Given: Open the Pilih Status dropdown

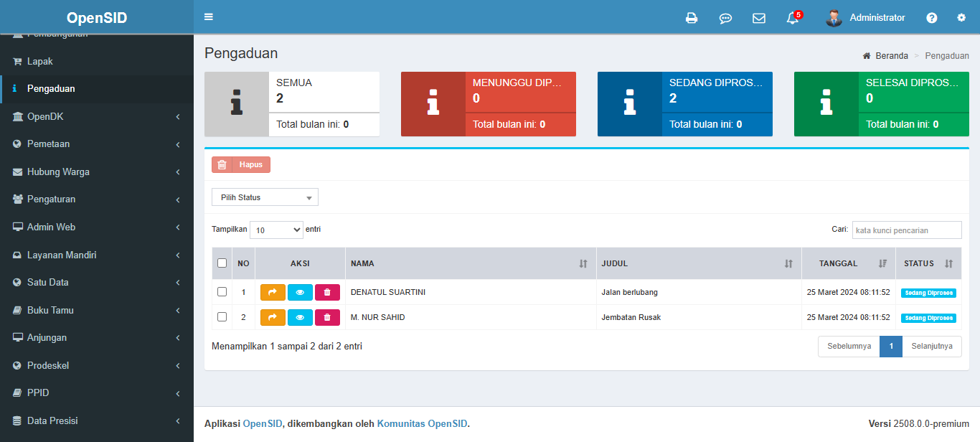Looking at the screenshot, I should (265, 197).
